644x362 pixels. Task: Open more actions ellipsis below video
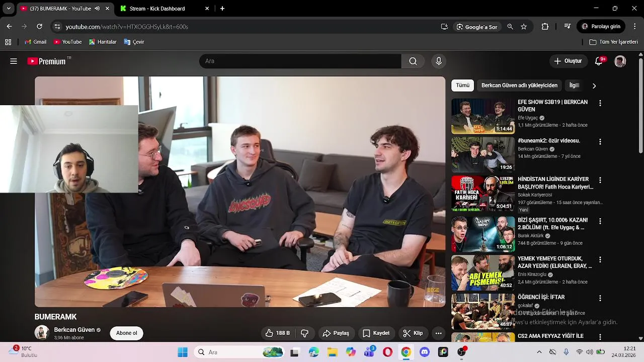pyautogui.click(x=438, y=333)
